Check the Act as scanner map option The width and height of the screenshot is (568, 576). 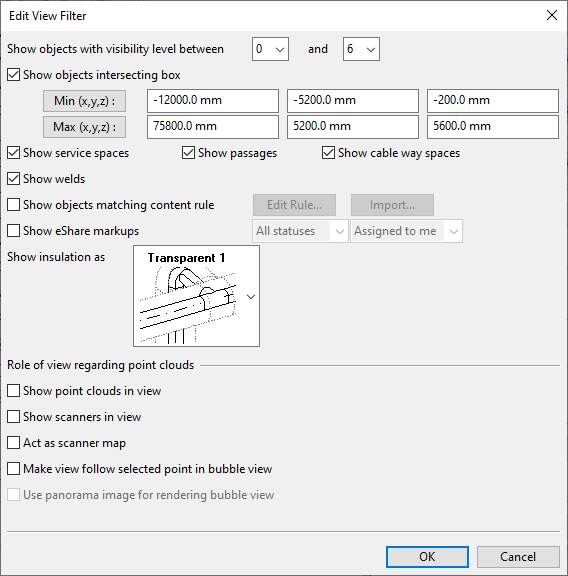pyautogui.click(x=14, y=443)
